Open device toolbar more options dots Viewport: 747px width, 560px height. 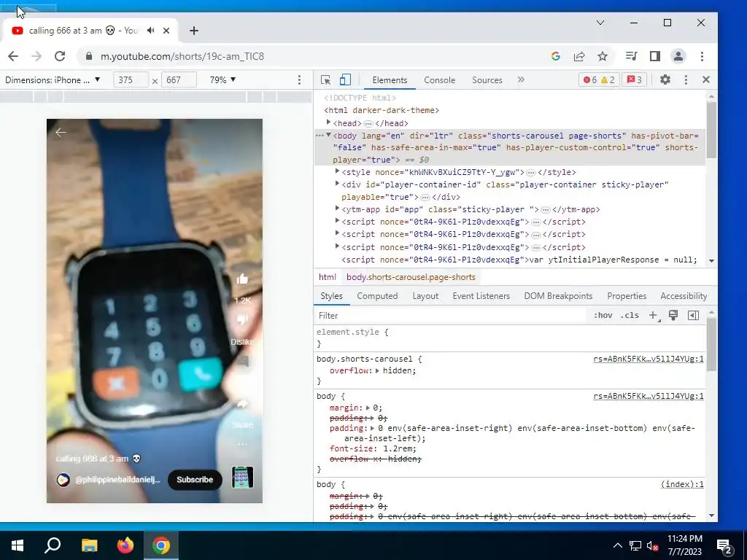coord(299,80)
